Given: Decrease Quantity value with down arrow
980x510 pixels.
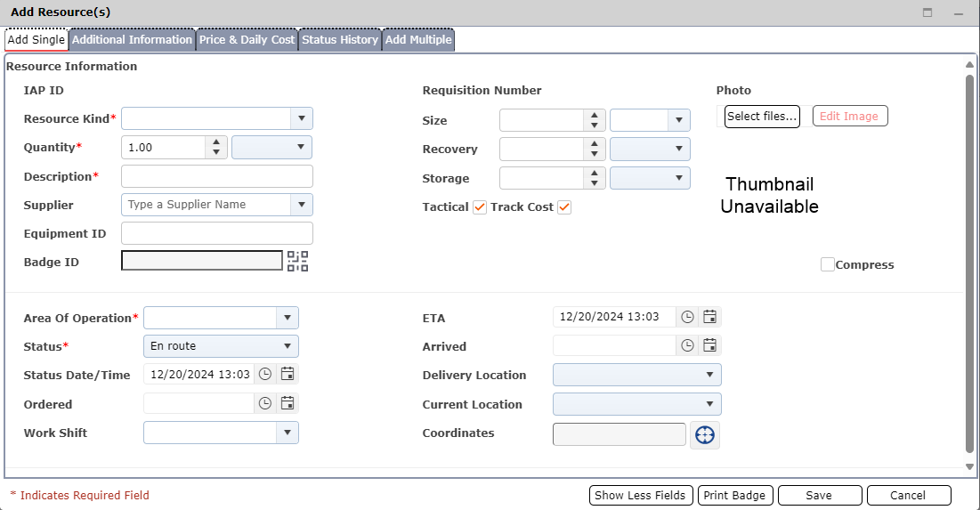Looking at the screenshot, I should click(216, 152).
